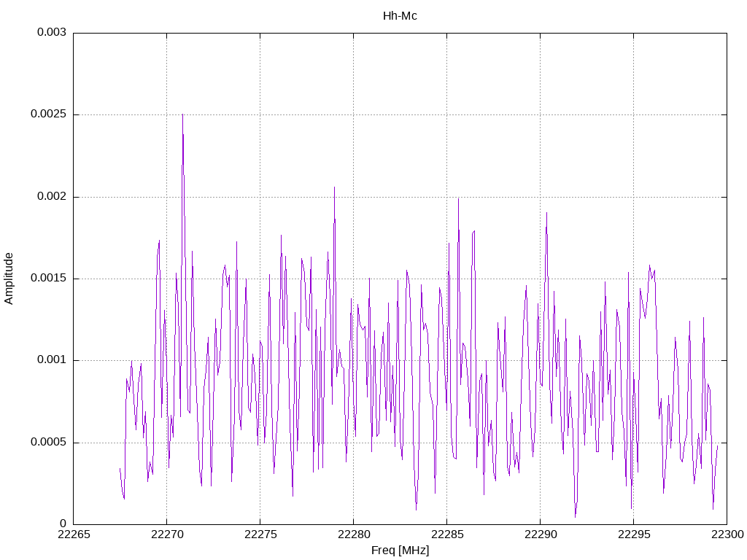The height and width of the screenshot is (560, 747).
Task: Click the 22270 x-axis tick label
Action: tap(167, 534)
